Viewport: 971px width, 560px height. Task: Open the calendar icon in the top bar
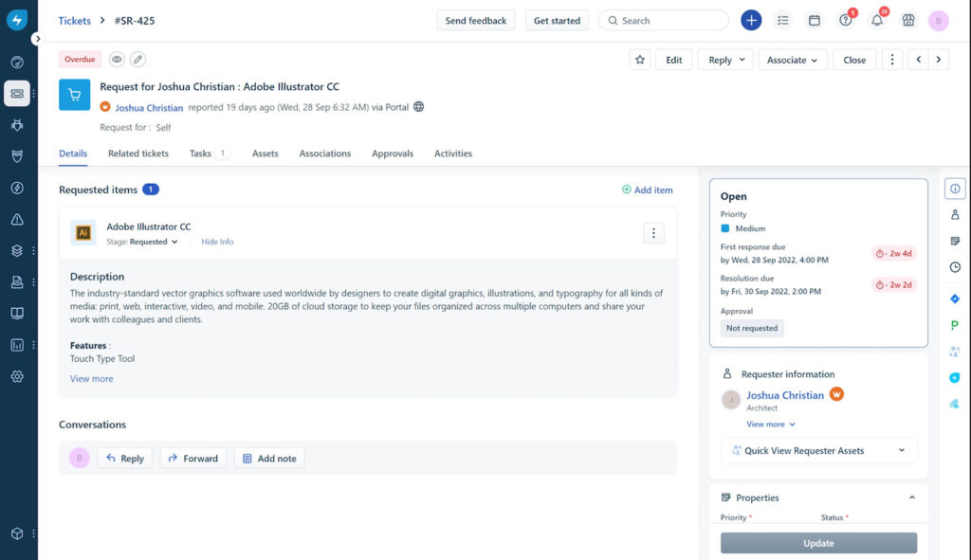[x=815, y=21]
